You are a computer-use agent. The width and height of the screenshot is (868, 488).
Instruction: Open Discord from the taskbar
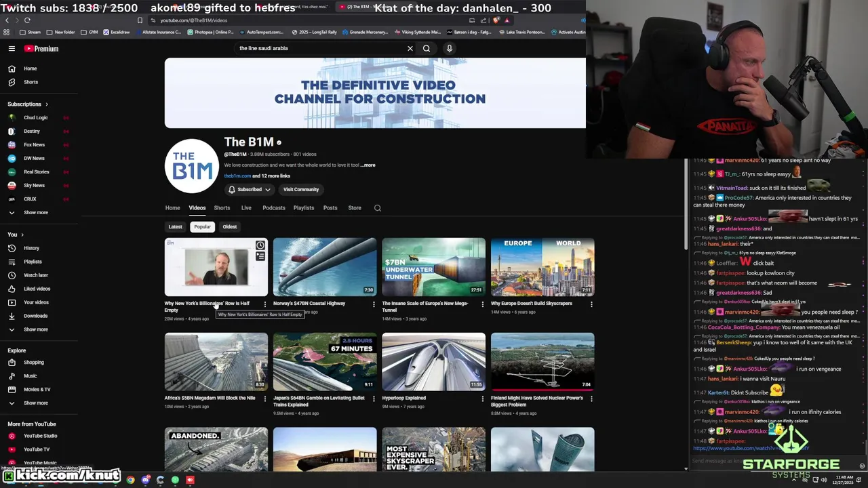[145, 480]
